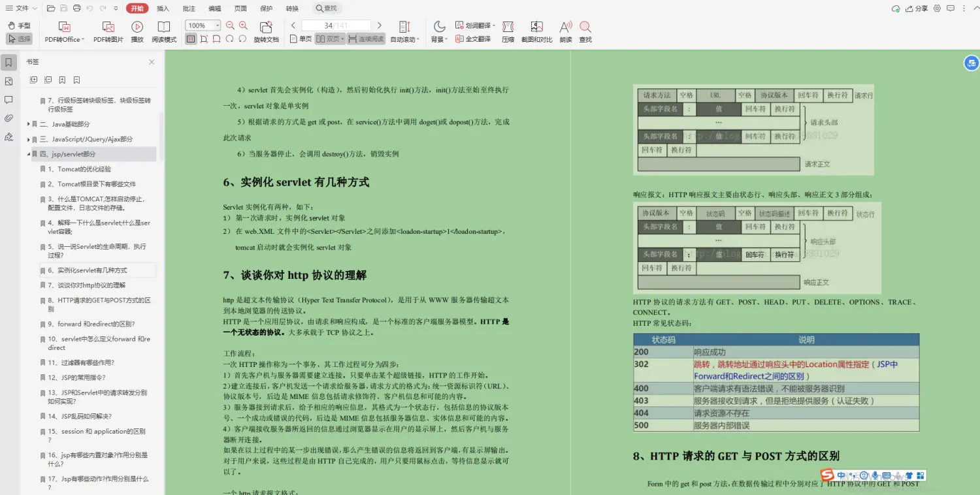This screenshot has width=980, height=495.
Task: Go to next page arrow
Action: tap(380, 25)
